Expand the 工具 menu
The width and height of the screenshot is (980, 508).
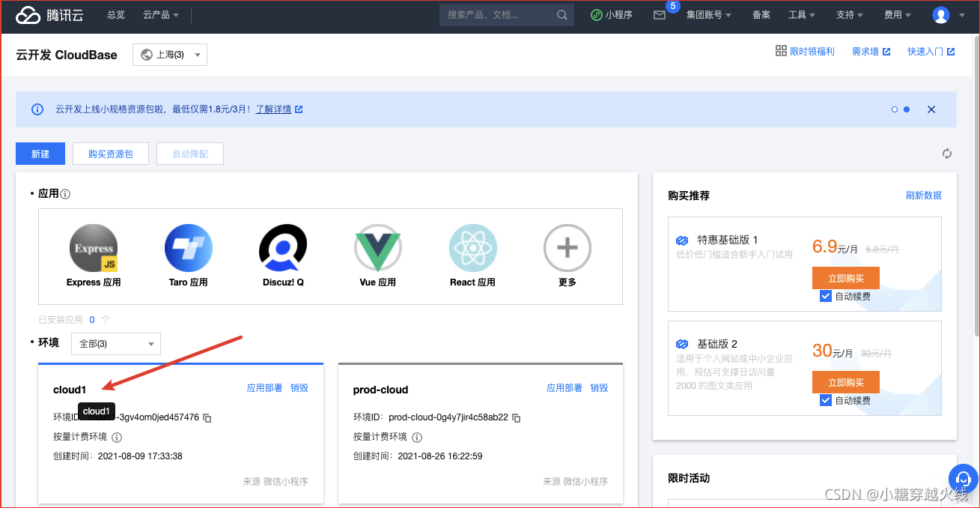801,15
